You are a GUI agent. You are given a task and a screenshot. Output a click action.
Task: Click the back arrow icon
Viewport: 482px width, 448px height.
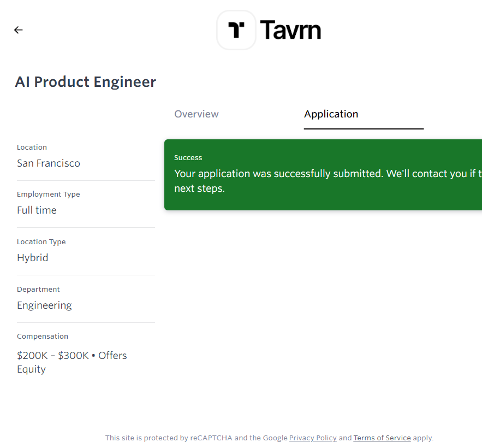(x=19, y=30)
